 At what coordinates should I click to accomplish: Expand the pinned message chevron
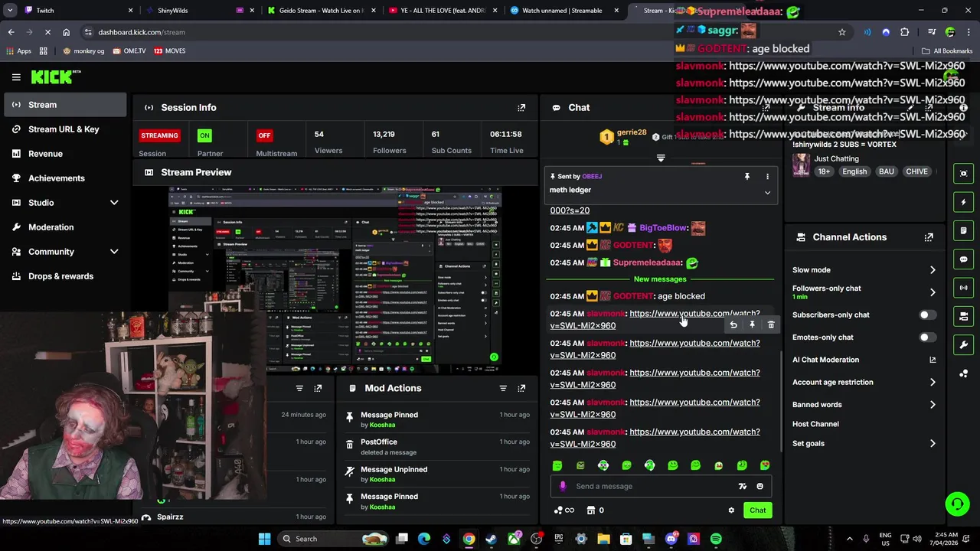click(x=767, y=193)
